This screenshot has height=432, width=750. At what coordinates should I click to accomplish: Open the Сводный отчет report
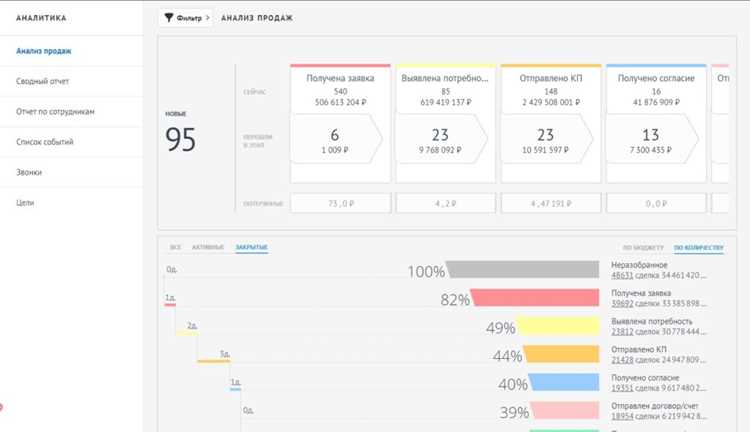[43, 81]
